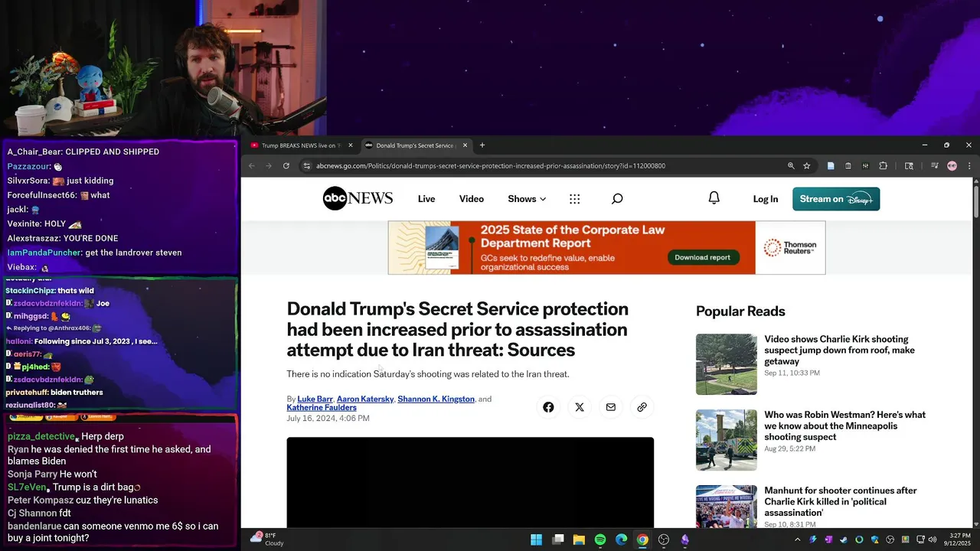Open Manhunt for shooter continues headline
This screenshot has width=980, height=551.
coord(840,502)
